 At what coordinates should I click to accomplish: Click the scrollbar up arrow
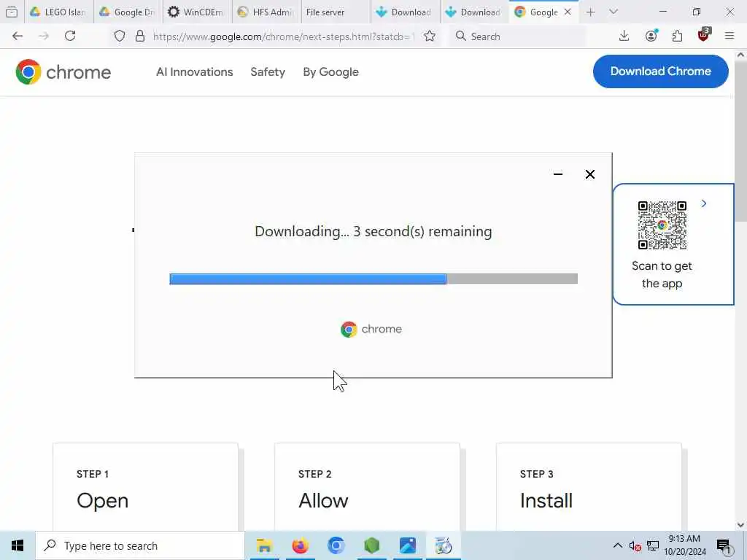click(740, 55)
